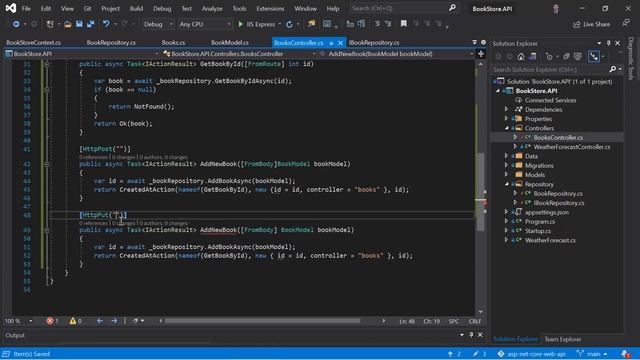Open the Extensions menu
640x360 pixels.
[x=270, y=8]
